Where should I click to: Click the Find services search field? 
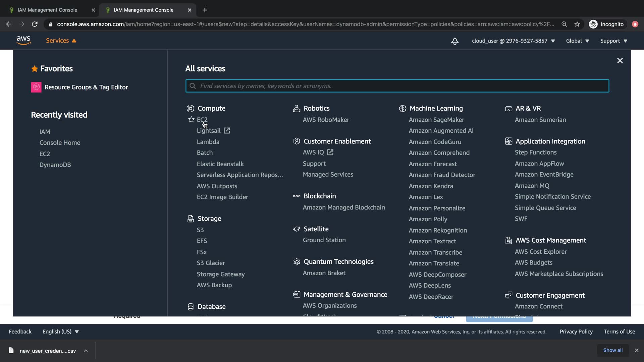click(397, 86)
